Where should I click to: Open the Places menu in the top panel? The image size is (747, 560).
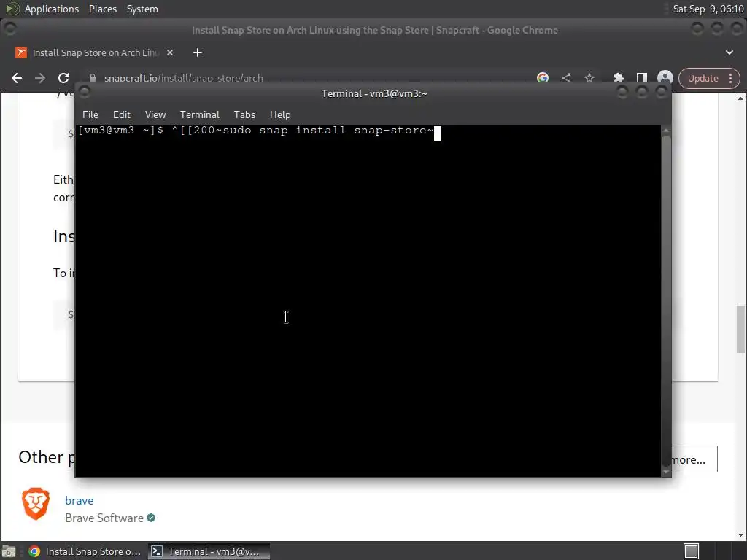point(102,9)
